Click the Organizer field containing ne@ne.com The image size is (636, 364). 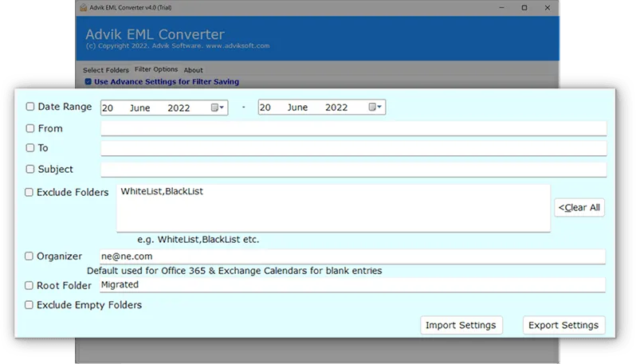(x=352, y=256)
